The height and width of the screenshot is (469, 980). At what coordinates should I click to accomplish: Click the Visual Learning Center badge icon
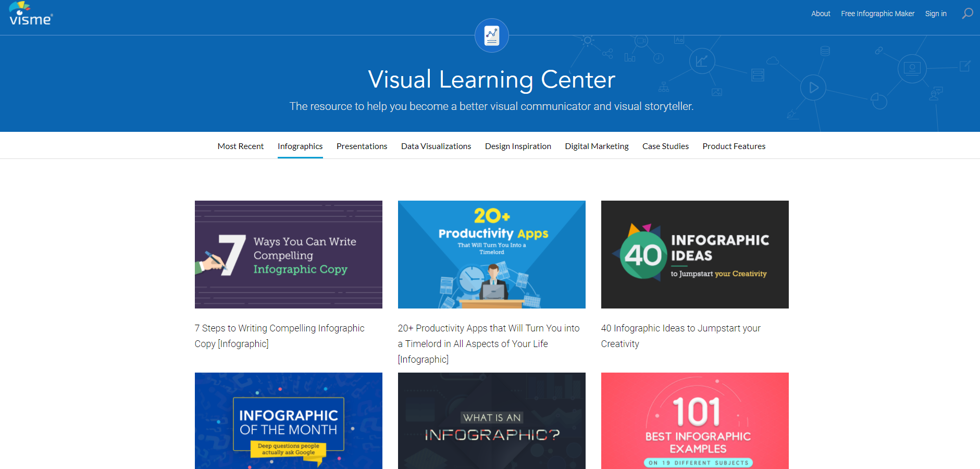coord(492,35)
